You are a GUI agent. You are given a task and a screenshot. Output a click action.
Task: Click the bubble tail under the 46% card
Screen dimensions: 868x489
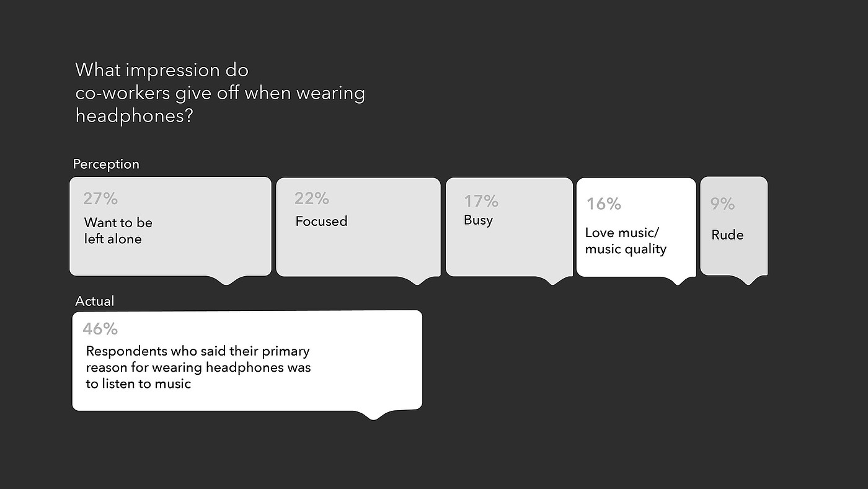[x=373, y=415]
